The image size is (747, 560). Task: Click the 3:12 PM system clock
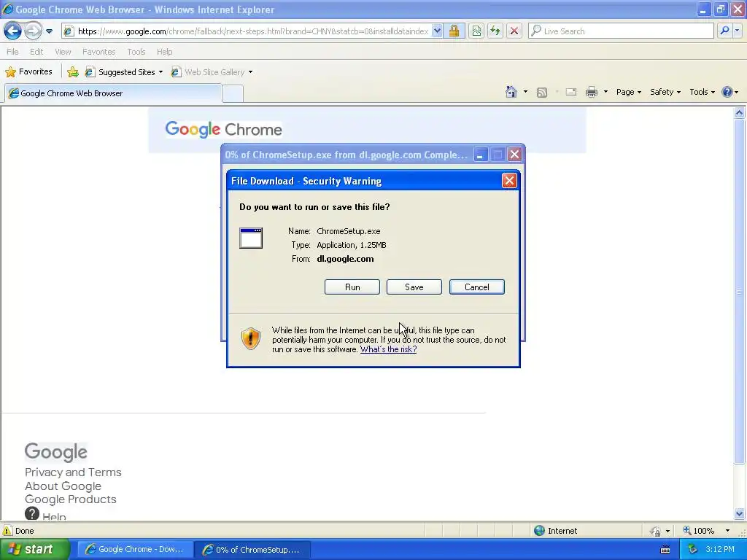(720, 549)
